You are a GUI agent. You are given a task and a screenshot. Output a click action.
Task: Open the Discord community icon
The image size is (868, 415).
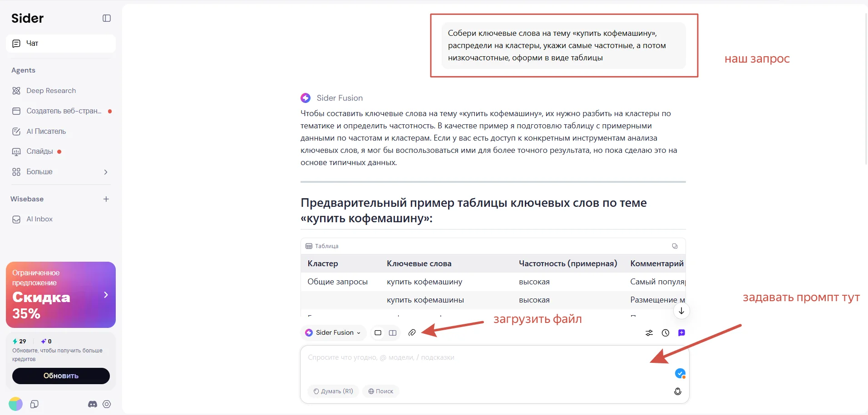point(93,404)
